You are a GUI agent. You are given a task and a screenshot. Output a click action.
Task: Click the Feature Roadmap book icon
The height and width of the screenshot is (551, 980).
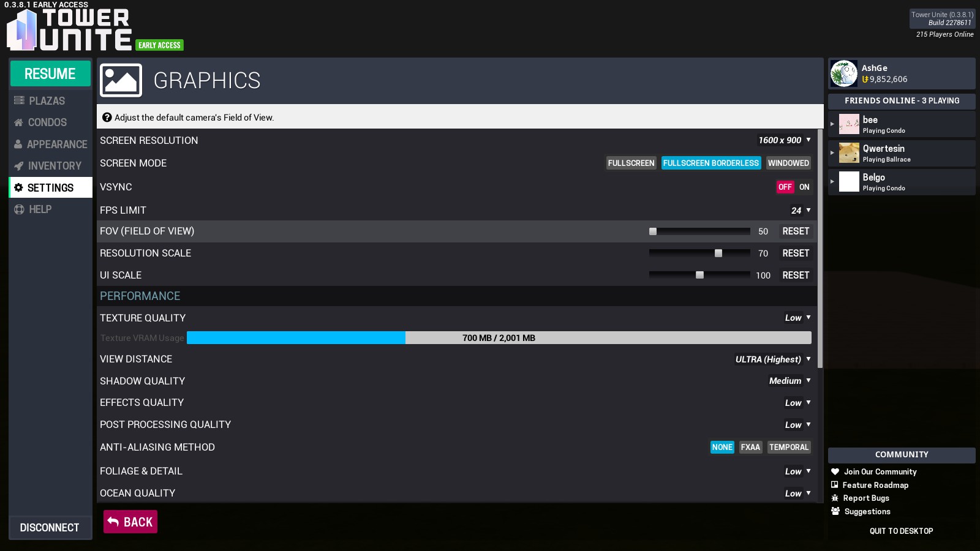coord(834,485)
